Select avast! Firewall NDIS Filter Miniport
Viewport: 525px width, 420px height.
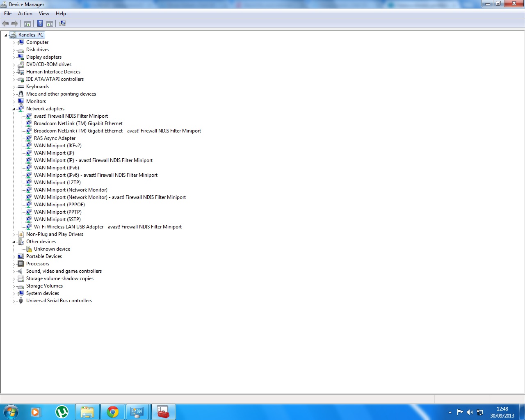tap(71, 116)
